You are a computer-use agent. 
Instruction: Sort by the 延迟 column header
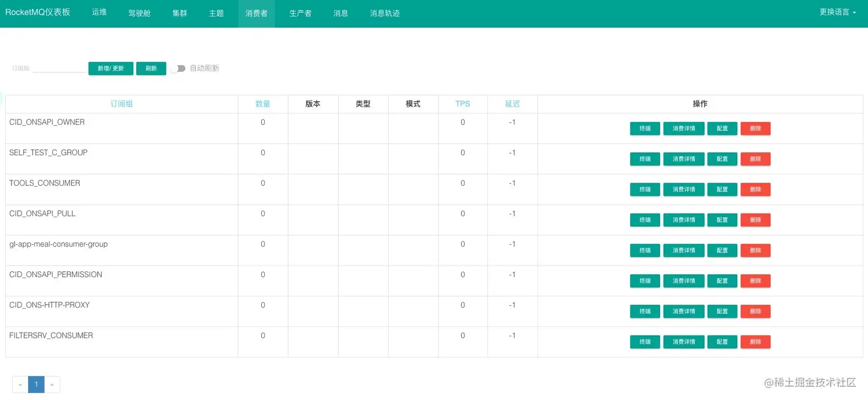click(513, 104)
